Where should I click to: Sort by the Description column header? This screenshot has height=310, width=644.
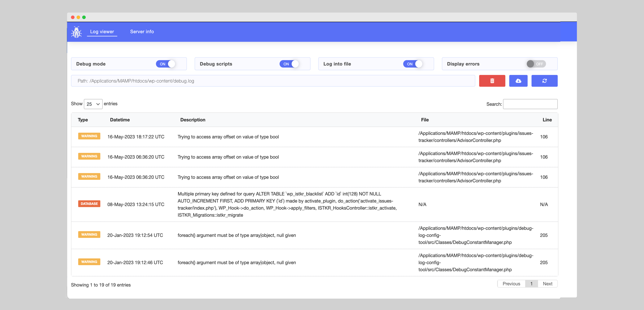point(193,120)
